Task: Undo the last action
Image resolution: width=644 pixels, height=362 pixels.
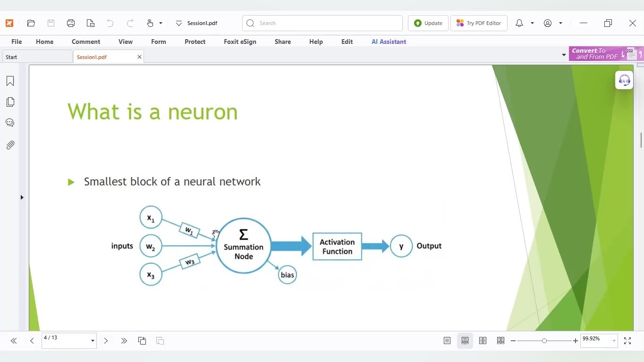Action: [x=110, y=23]
